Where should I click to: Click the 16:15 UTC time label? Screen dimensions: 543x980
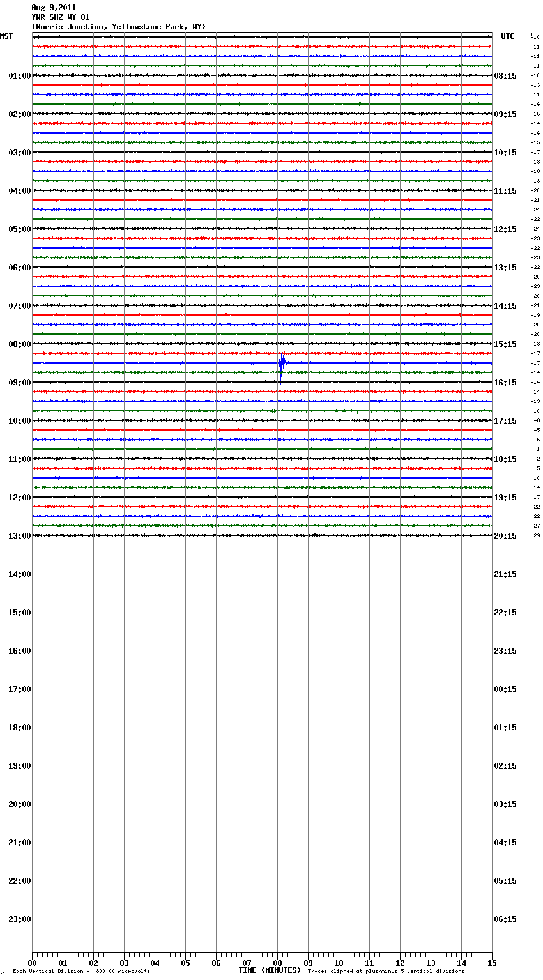tap(505, 383)
